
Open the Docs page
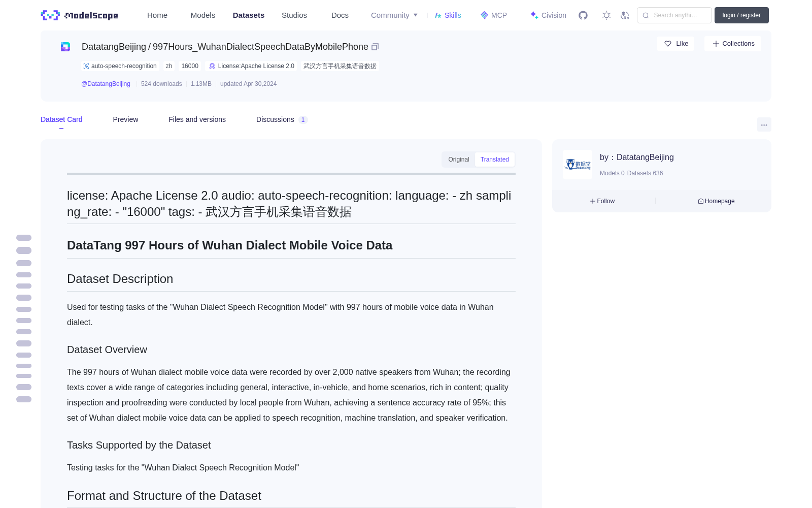coord(340,15)
